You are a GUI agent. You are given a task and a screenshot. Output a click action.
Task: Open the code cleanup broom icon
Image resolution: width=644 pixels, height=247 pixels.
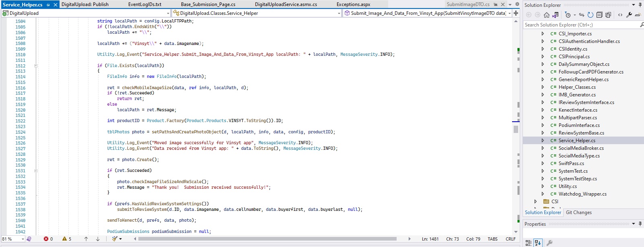115,239
